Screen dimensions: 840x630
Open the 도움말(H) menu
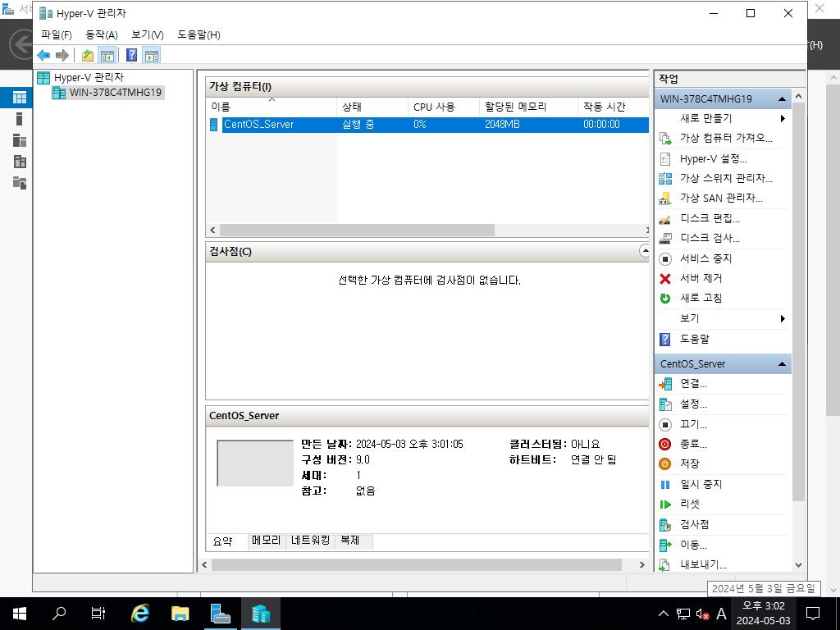[x=199, y=34]
